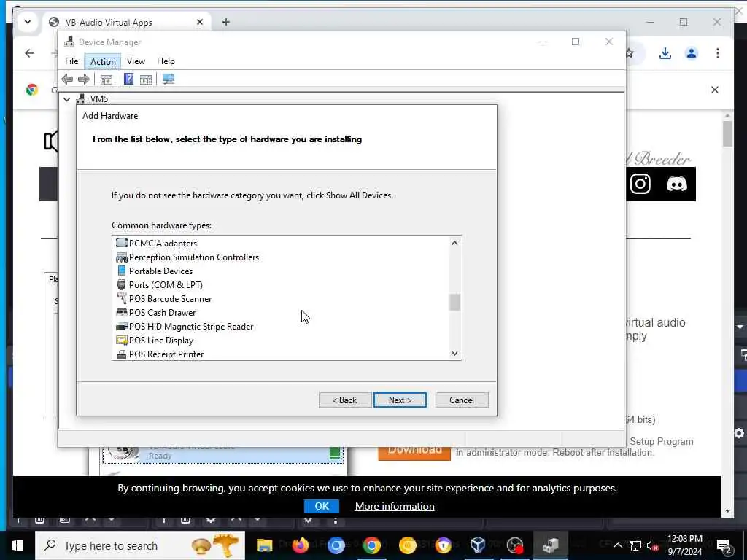The height and width of the screenshot is (560, 747).
Task: Click the Windows Start button
Action: [x=18, y=545]
